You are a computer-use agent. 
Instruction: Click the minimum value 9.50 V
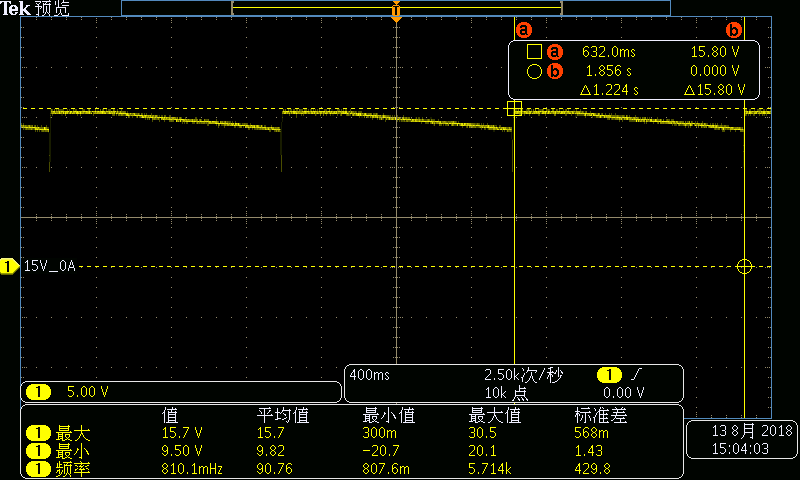coord(182,451)
